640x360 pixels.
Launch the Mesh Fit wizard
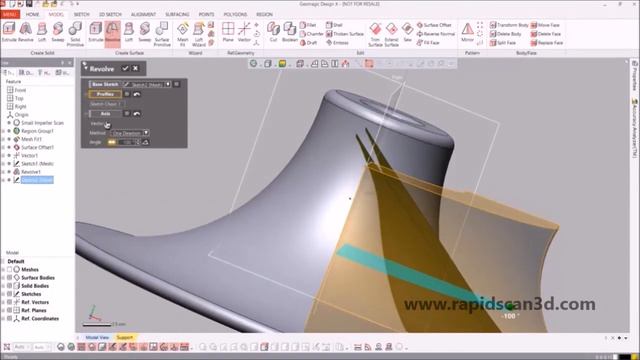point(182,34)
